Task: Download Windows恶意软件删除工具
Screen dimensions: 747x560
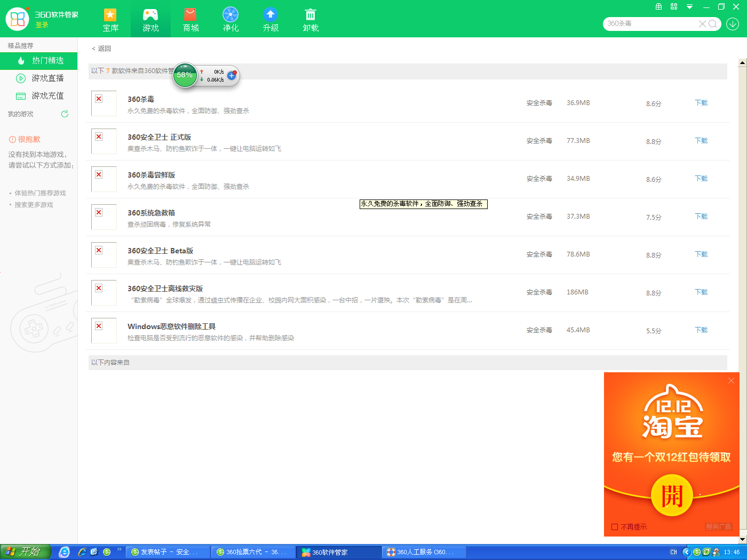Action: point(701,330)
